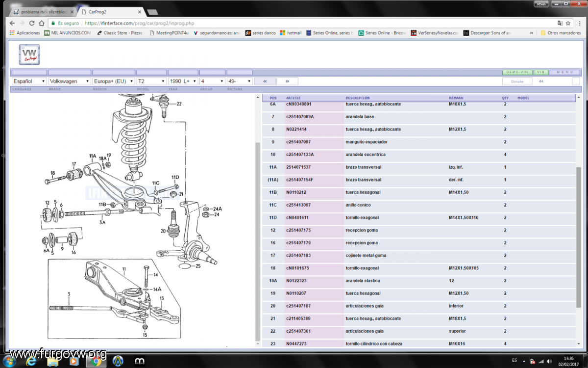The width and height of the screenshot is (588, 368).
Task: Click the ES language indicator in taskbar
Action: [x=514, y=360]
